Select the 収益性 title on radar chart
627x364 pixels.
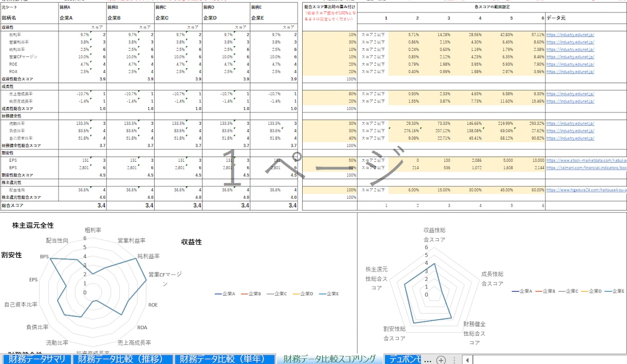click(x=191, y=242)
